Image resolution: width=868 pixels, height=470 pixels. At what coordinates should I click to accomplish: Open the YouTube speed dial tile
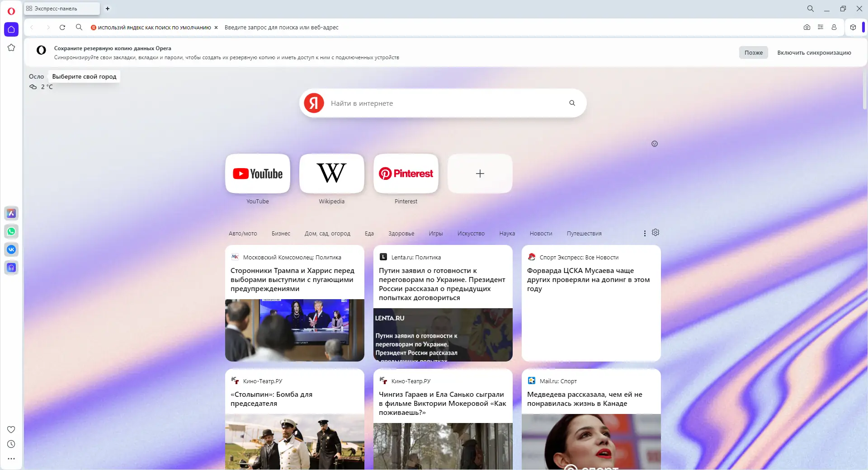pos(258,174)
